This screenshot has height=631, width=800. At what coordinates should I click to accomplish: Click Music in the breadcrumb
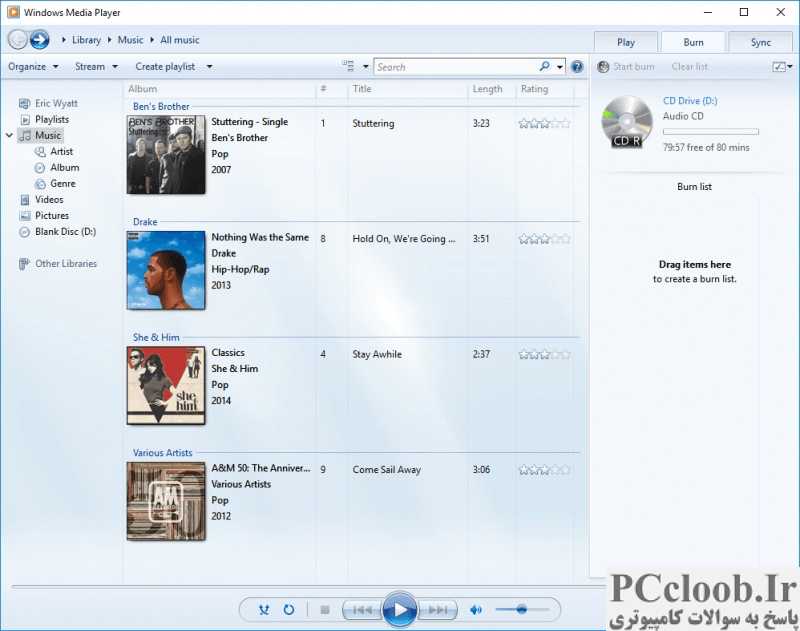(x=131, y=40)
